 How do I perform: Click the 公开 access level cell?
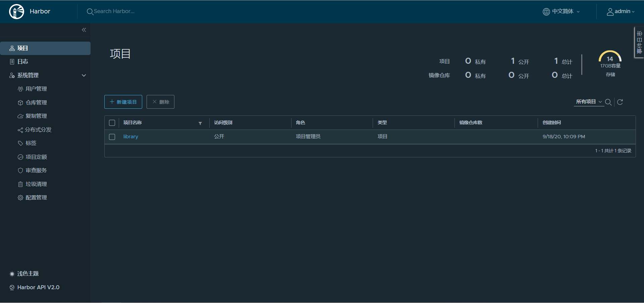click(219, 137)
